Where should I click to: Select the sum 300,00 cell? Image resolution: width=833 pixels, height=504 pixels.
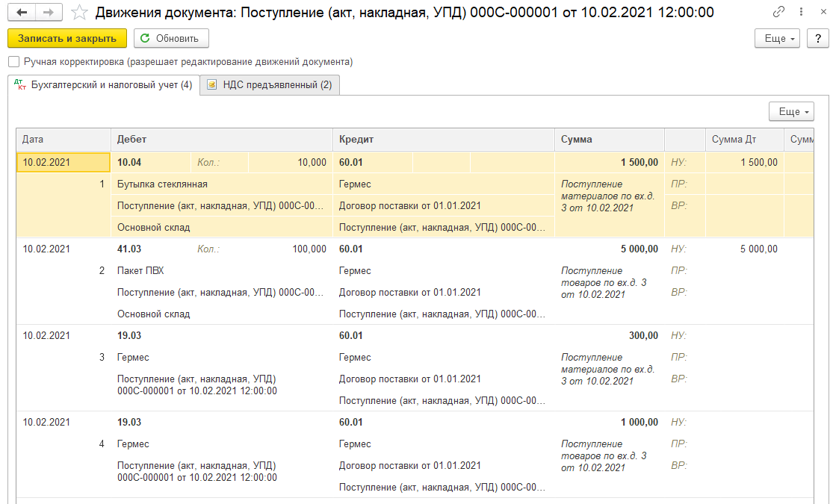[610, 336]
